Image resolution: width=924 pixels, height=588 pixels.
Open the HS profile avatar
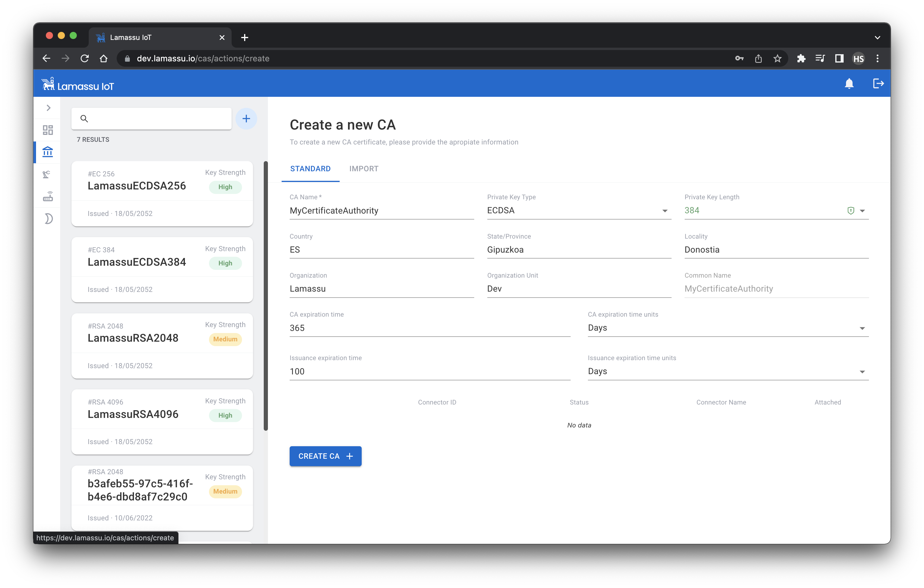pyautogui.click(x=859, y=58)
